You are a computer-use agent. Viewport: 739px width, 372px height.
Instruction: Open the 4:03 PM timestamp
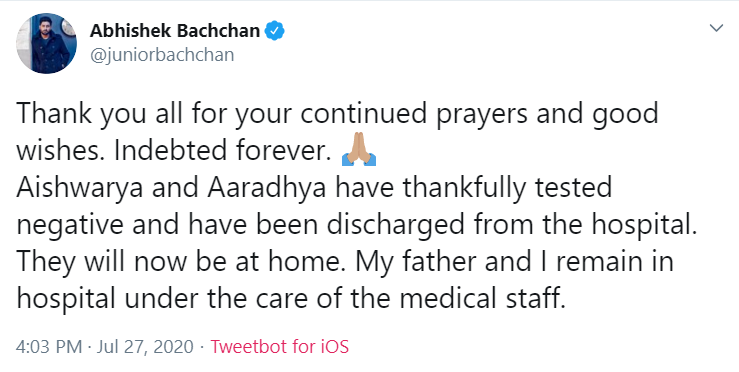click(x=49, y=347)
